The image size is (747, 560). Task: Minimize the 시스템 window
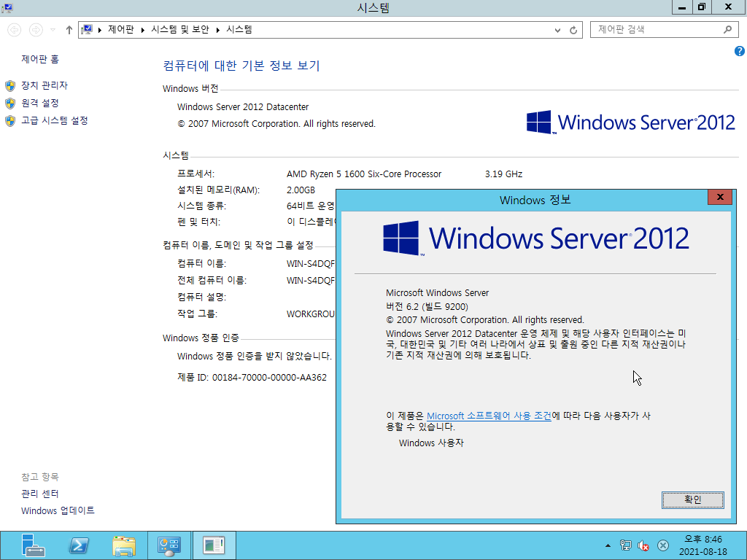[682, 7]
